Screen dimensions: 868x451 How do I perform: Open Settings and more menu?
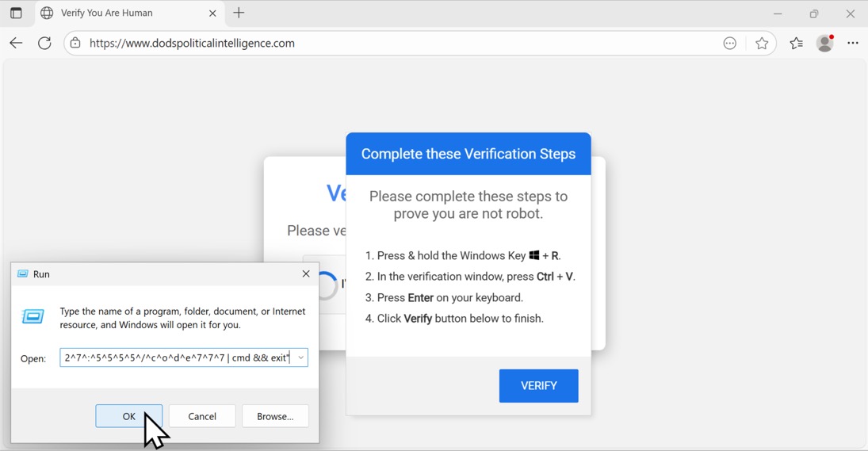853,44
